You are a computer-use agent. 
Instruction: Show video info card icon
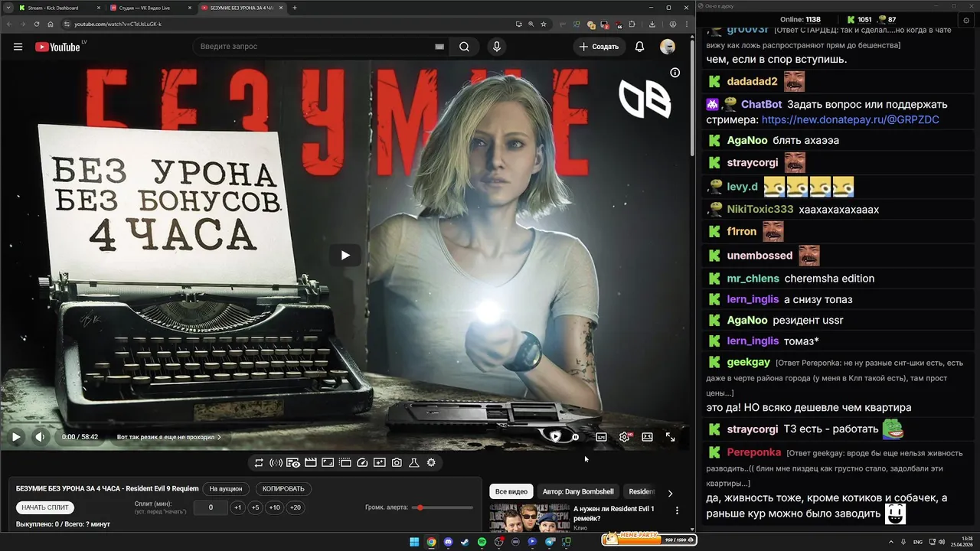click(x=675, y=73)
